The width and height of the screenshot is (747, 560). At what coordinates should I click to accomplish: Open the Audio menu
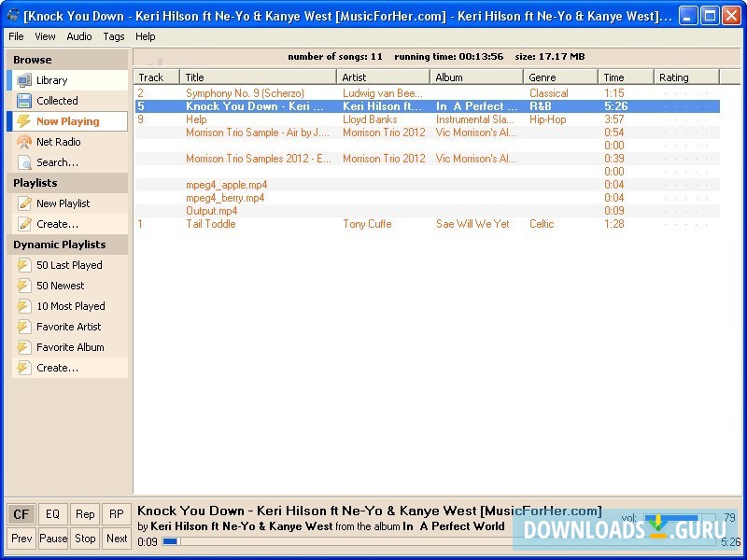[79, 36]
